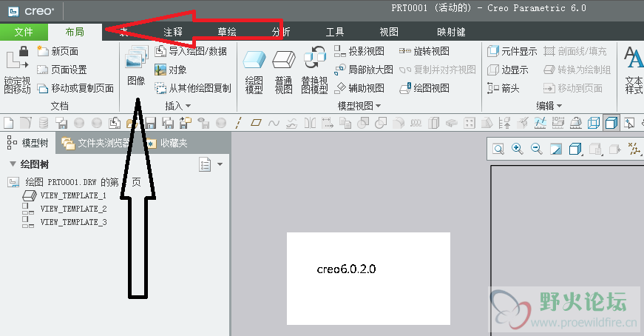Viewport: 644px width, 336px height.
Task: Click 局部放大图 detailed view
Action: [x=364, y=70]
